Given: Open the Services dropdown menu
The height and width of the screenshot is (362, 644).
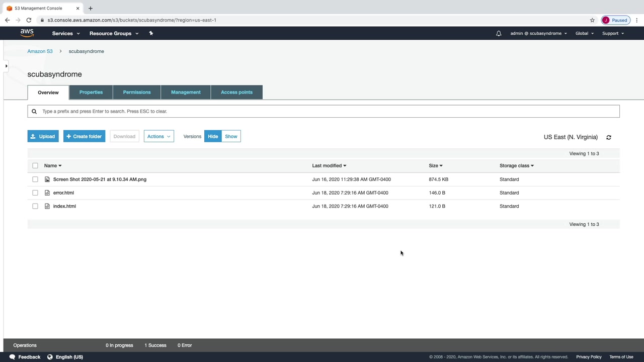Looking at the screenshot, I should click(66, 33).
